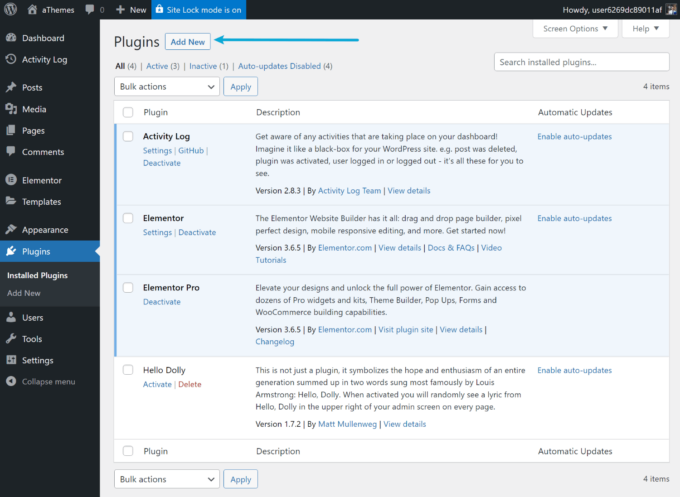Open the top Bulk actions dropdown
This screenshot has height=497, width=680.
pos(167,86)
